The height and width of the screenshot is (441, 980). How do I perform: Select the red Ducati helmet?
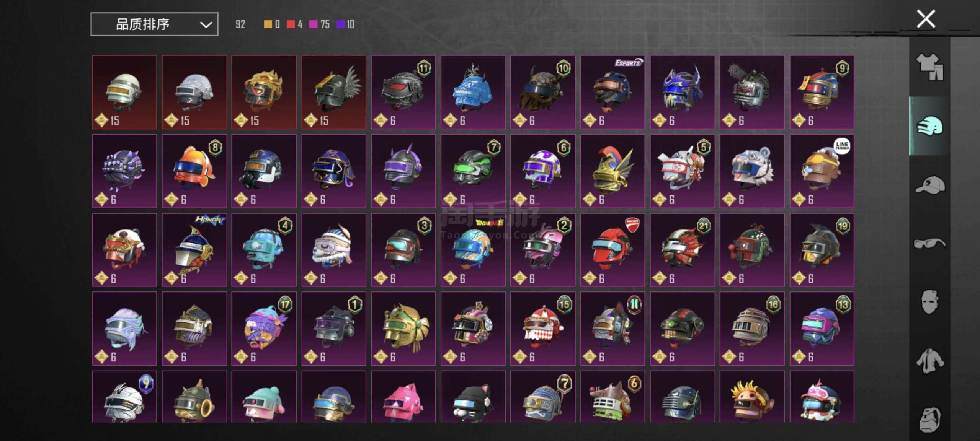(x=612, y=250)
